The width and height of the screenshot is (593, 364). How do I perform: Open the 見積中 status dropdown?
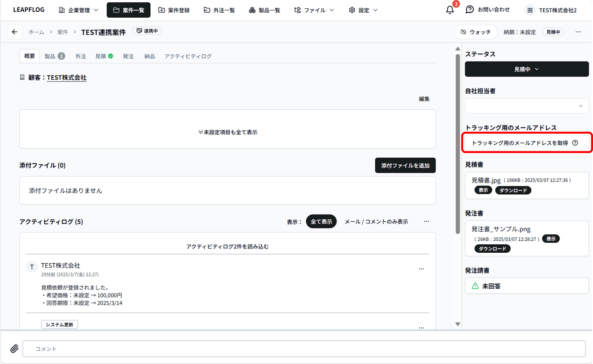526,69
